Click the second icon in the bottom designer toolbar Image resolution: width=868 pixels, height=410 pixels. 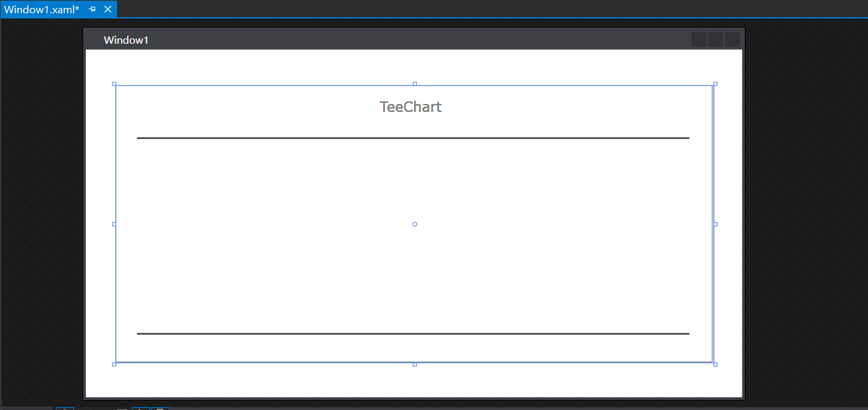(121, 408)
